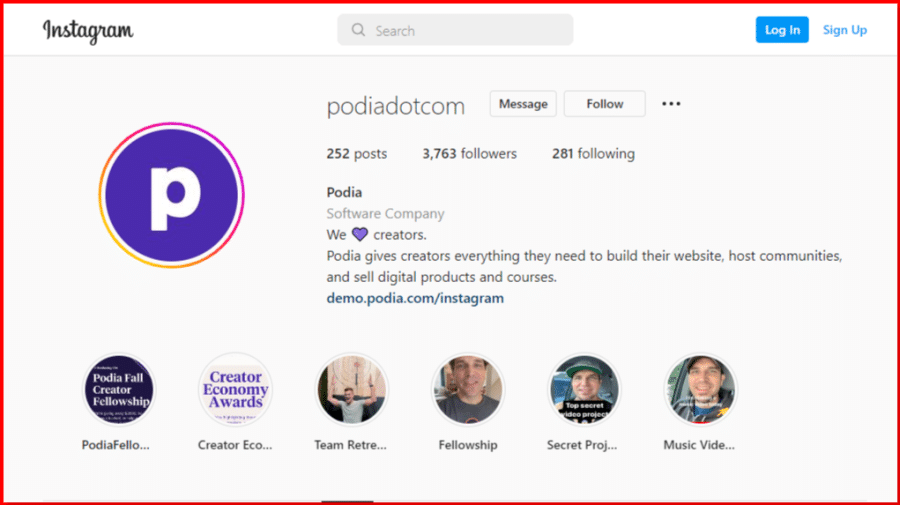This screenshot has height=505, width=900.
Task: Open Creator Eco... story highlight
Action: [x=235, y=390]
